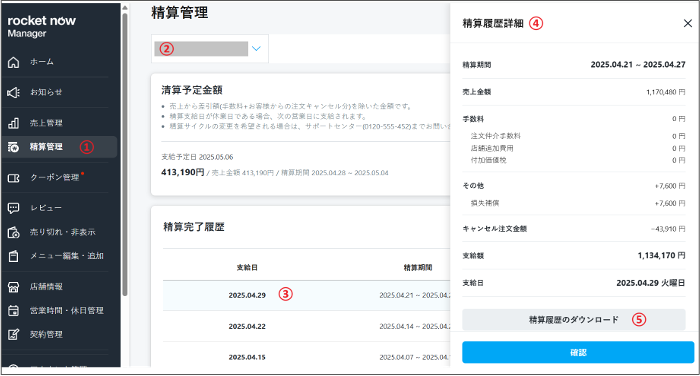Click the sold-out bag icon
The width and height of the screenshot is (700, 376).
[x=13, y=232]
